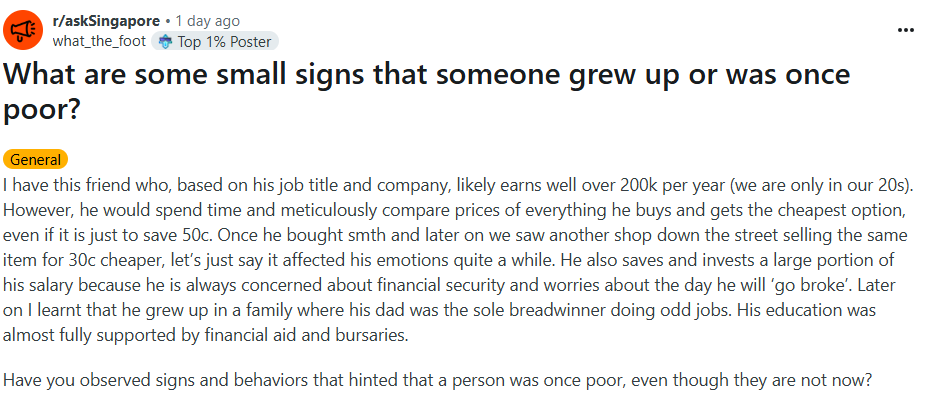Click the word "poor?" in the title
The image size is (931, 406).
[x=42, y=110]
